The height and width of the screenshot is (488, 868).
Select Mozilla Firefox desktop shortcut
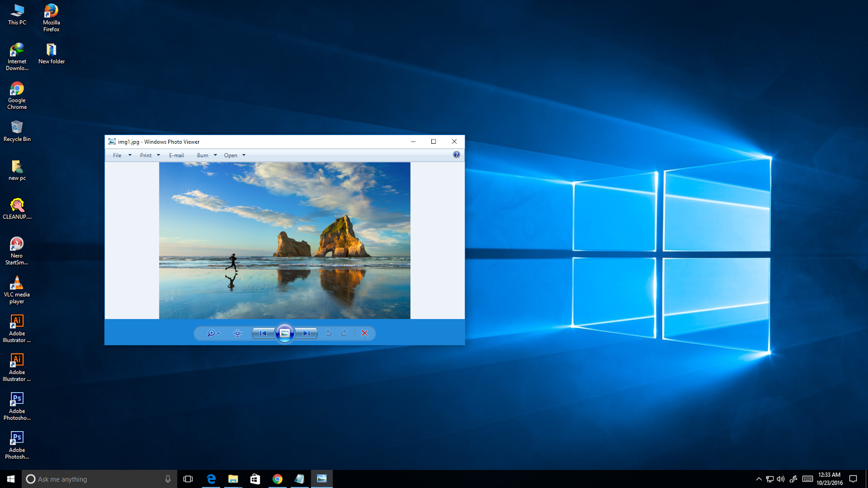(52, 18)
